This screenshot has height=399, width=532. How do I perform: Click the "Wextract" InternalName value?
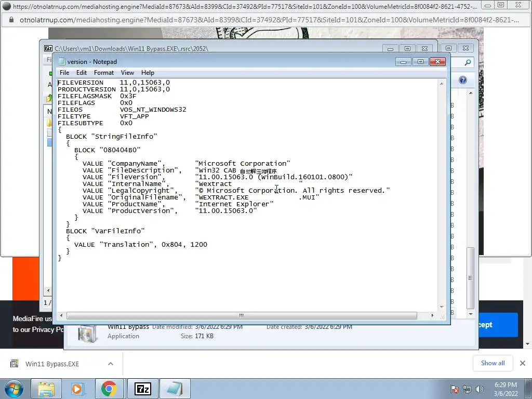point(215,183)
